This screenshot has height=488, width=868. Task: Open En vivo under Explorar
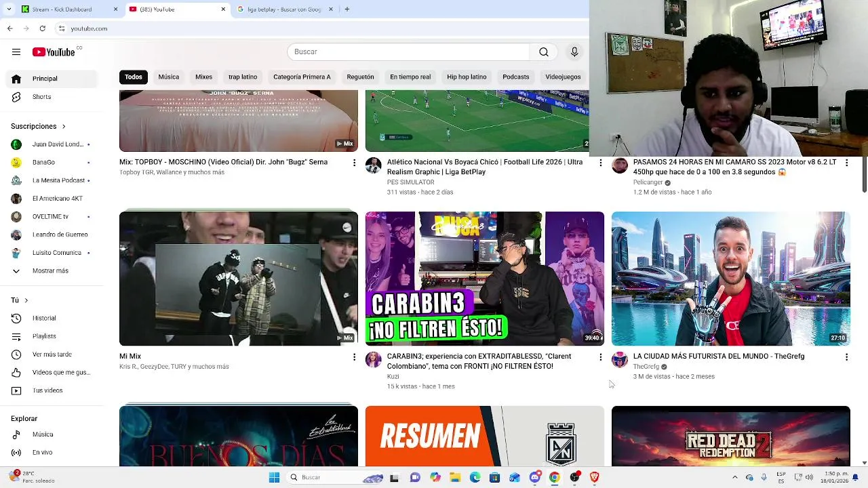[52, 452]
